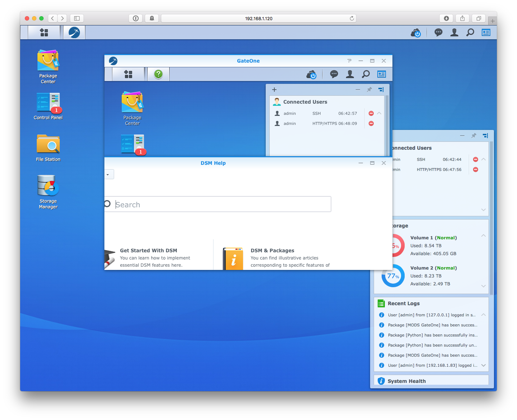Open the dropdown arrow in DSM Help window
This screenshot has height=420, width=517.
108,175
